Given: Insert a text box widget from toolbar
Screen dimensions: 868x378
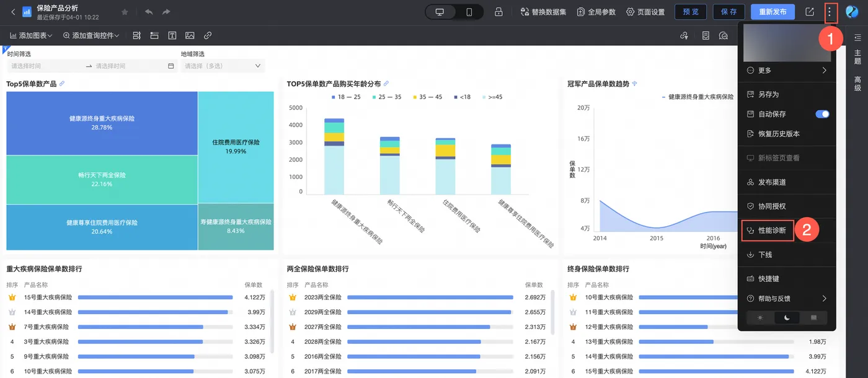Looking at the screenshot, I should (172, 35).
